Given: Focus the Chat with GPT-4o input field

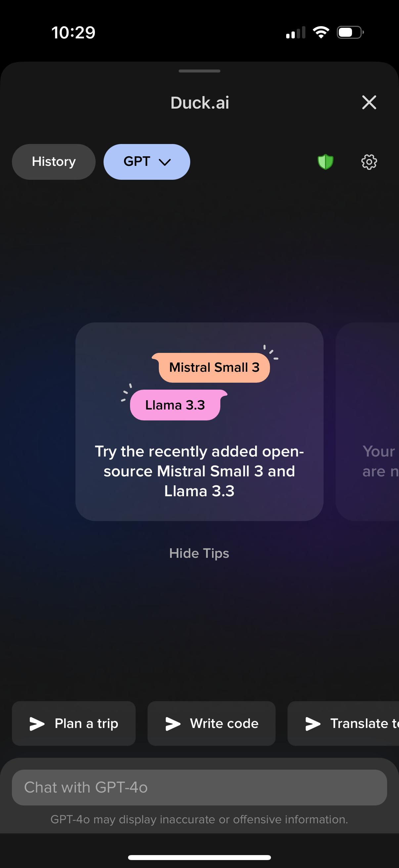Looking at the screenshot, I should 199,787.
